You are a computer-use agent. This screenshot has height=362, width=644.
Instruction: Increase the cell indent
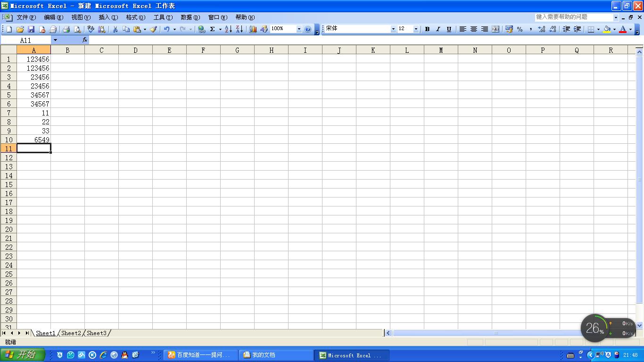pyautogui.click(x=577, y=29)
